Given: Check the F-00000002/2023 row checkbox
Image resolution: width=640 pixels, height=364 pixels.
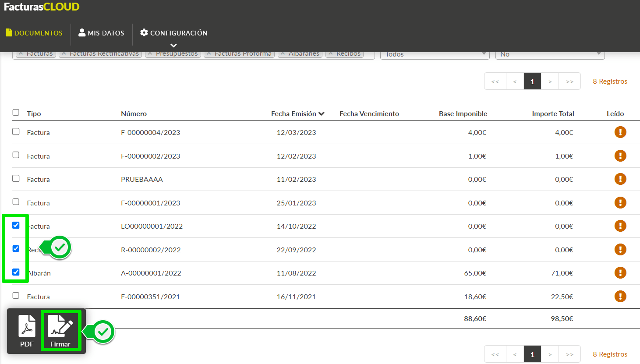Looking at the screenshot, I should coord(16,155).
